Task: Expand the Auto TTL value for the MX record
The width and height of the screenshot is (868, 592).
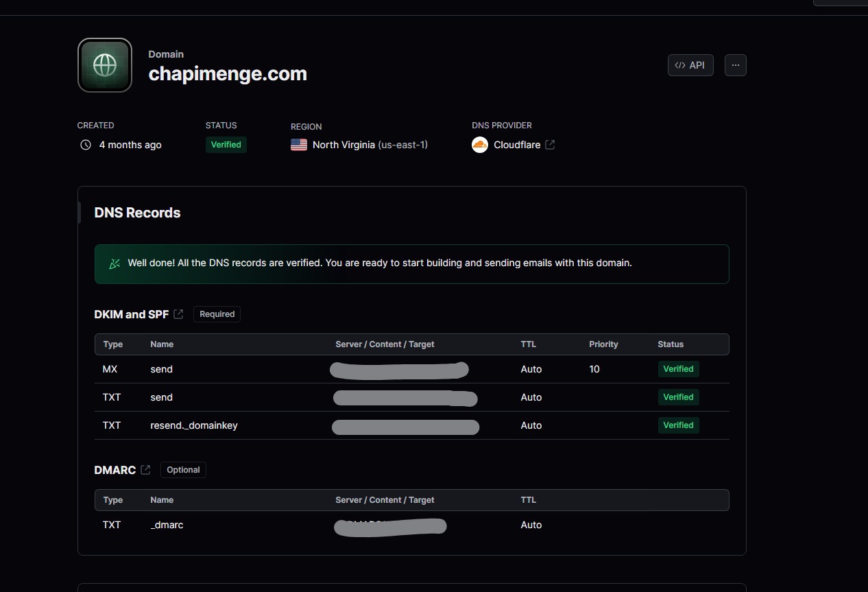Action: (x=531, y=369)
